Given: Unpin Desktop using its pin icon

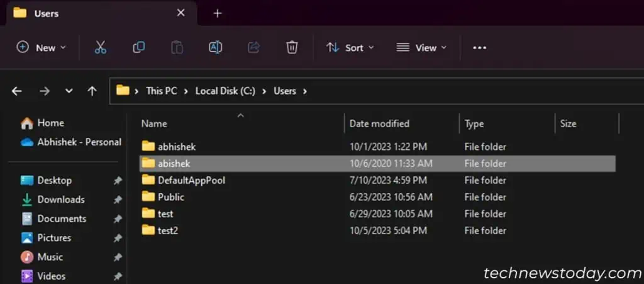Looking at the screenshot, I should [118, 181].
